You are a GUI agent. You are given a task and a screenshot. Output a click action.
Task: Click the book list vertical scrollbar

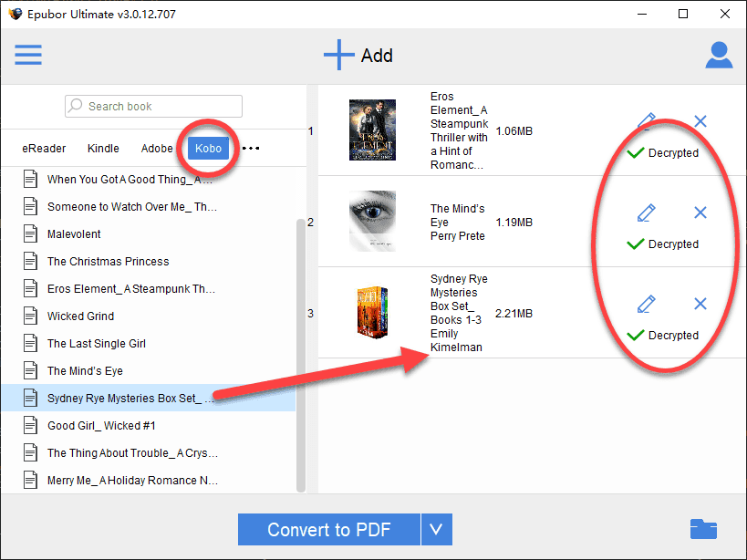click(x=301, y=355)
